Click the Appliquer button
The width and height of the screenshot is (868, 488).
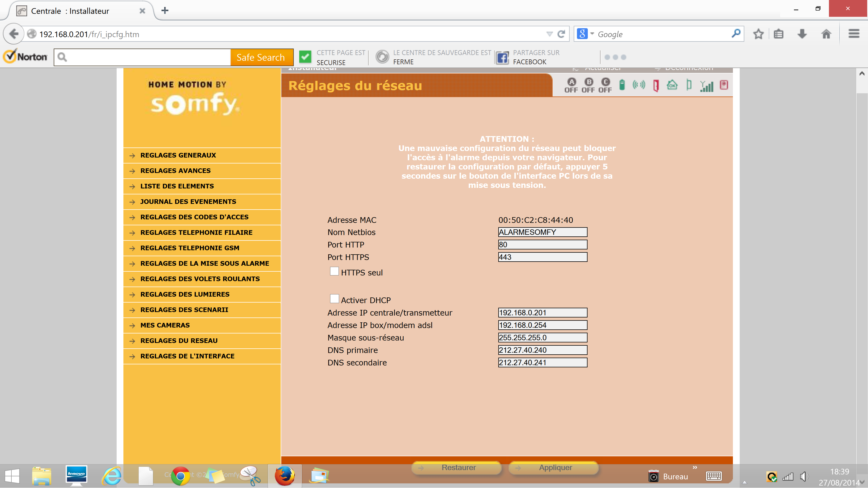pos(555,468)
